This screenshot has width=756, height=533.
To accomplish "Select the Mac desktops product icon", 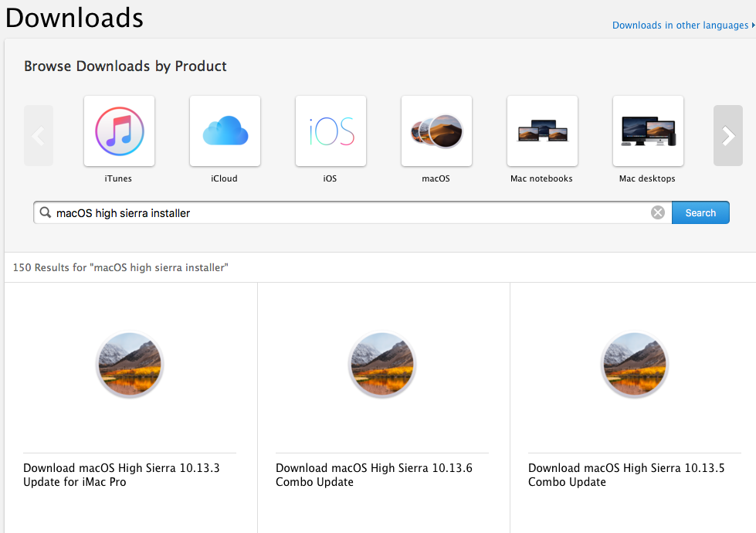I will (x=648, y=131).
